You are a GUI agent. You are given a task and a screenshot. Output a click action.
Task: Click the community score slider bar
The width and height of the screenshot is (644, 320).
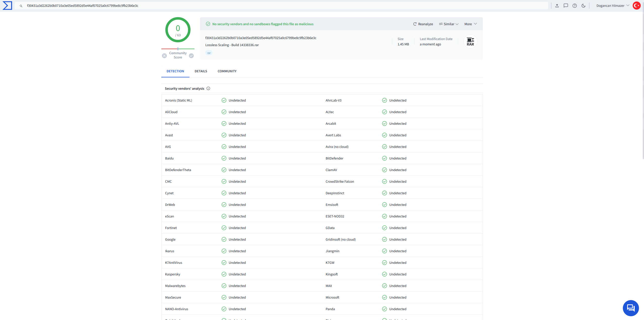coord(178,49)
